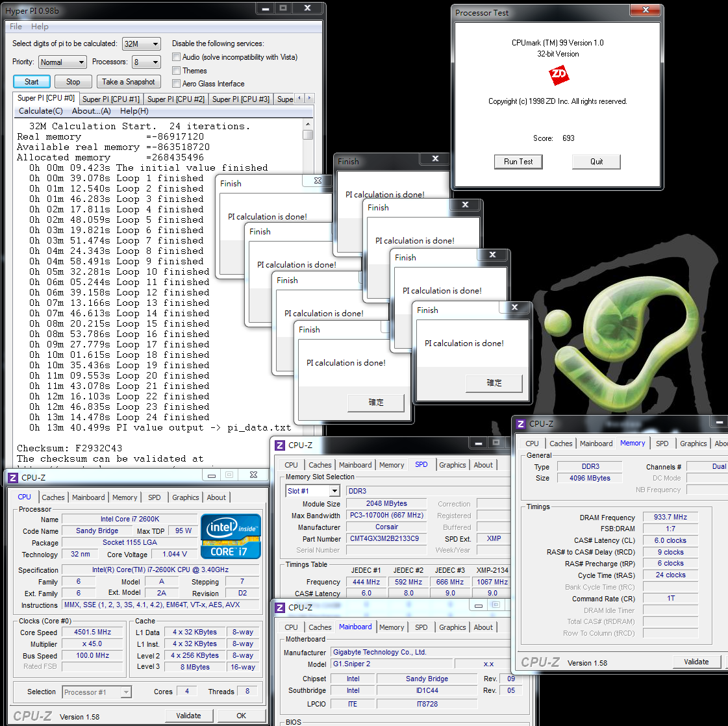Open the Calculate(C) menu in Super PI
Image resolution: width=728 pixels, height=726 pixels.
click(40, 111)
